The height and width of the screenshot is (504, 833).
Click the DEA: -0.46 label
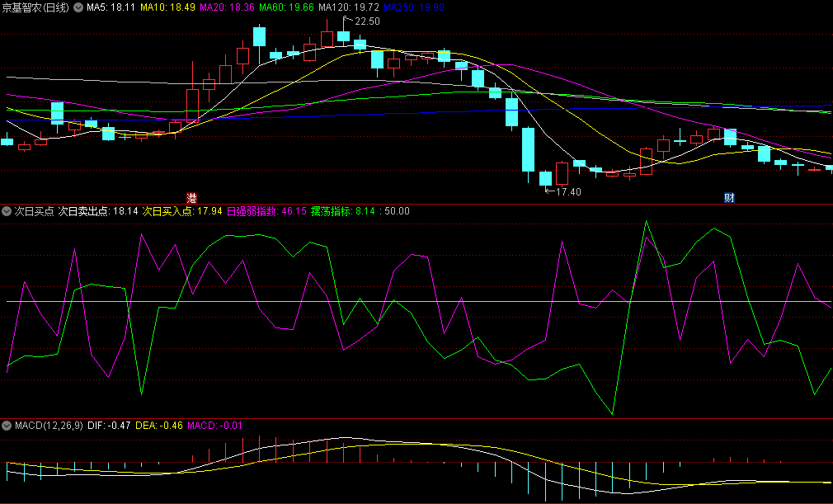pos(159,426)
